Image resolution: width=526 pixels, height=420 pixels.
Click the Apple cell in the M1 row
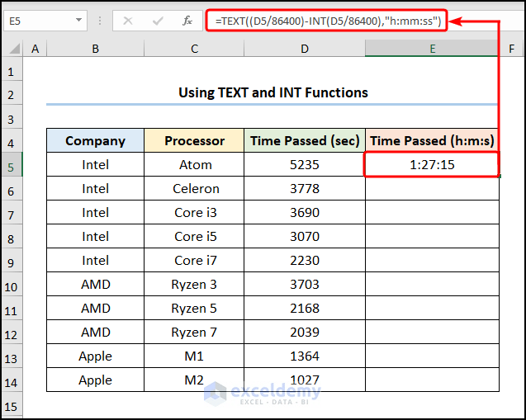click(x=95, y=356)
